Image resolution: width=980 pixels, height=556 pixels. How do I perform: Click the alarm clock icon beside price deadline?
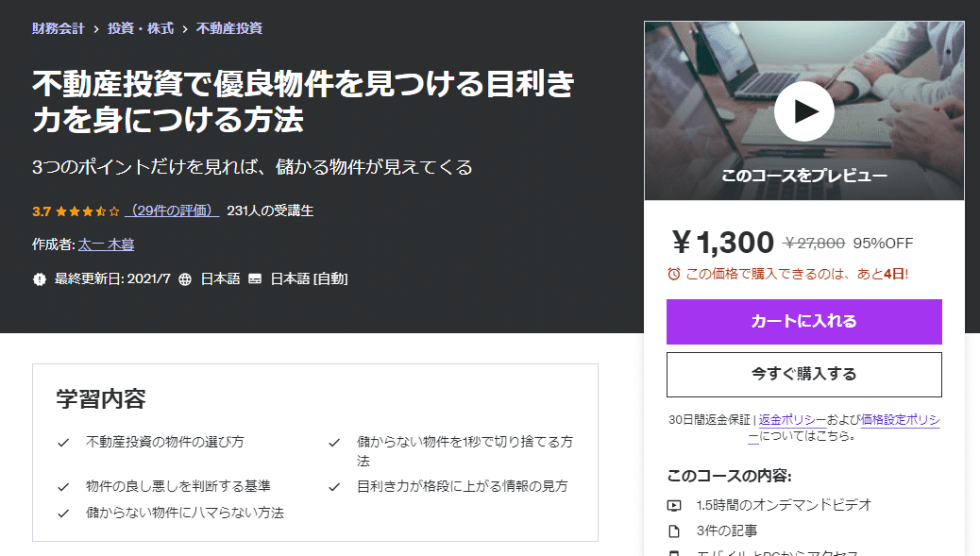(674, 274)
